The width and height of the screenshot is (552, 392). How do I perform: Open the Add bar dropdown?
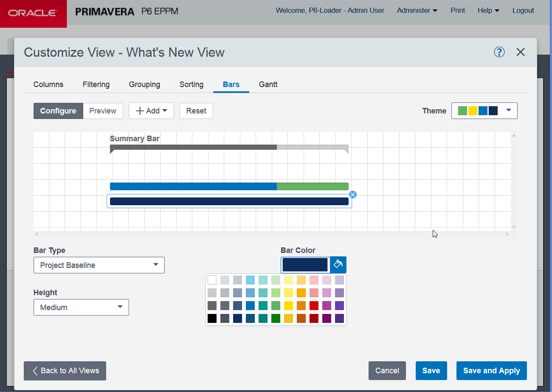(x=151, y=111)
